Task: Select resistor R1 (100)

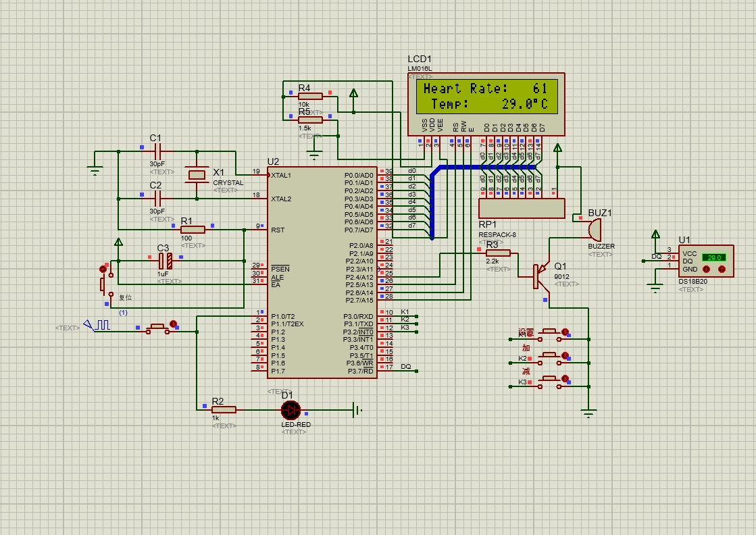Action: click(x=193, y=230)
